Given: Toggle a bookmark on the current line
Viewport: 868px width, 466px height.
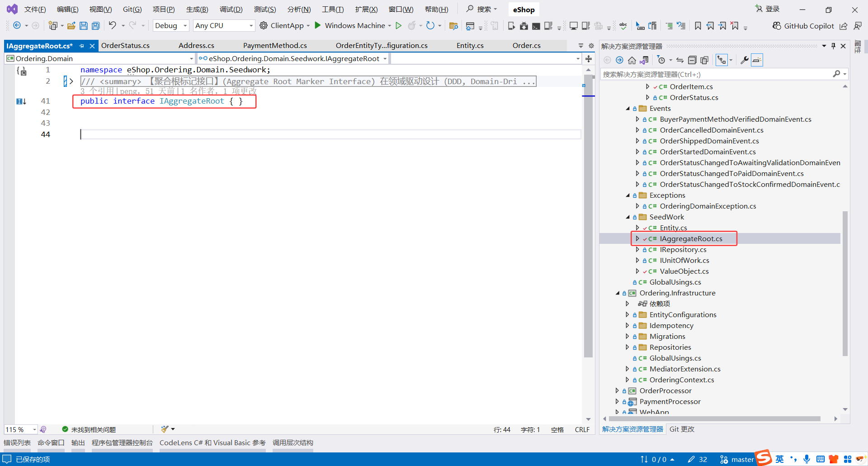Looking at the screenshot, I should click(698, 26).
